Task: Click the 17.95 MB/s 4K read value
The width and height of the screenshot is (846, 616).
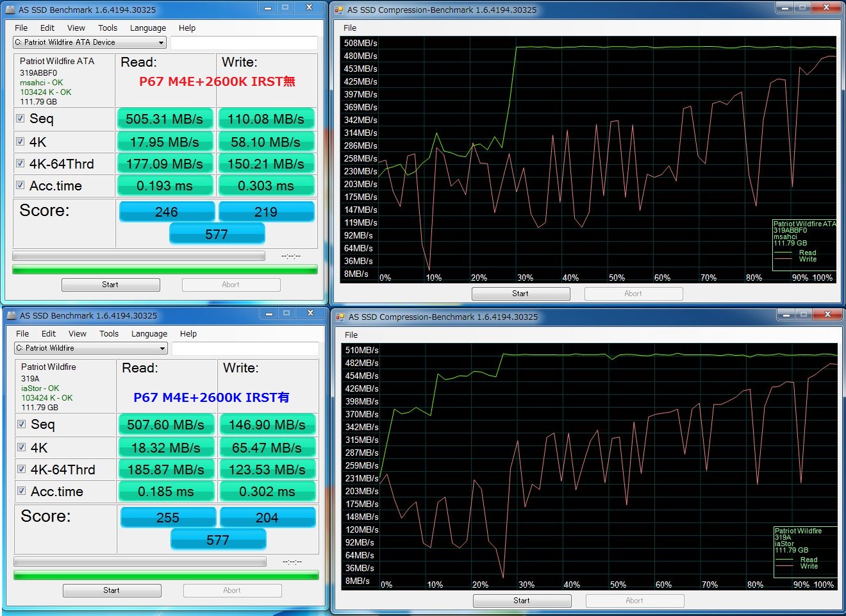Action: click(165, 142)
